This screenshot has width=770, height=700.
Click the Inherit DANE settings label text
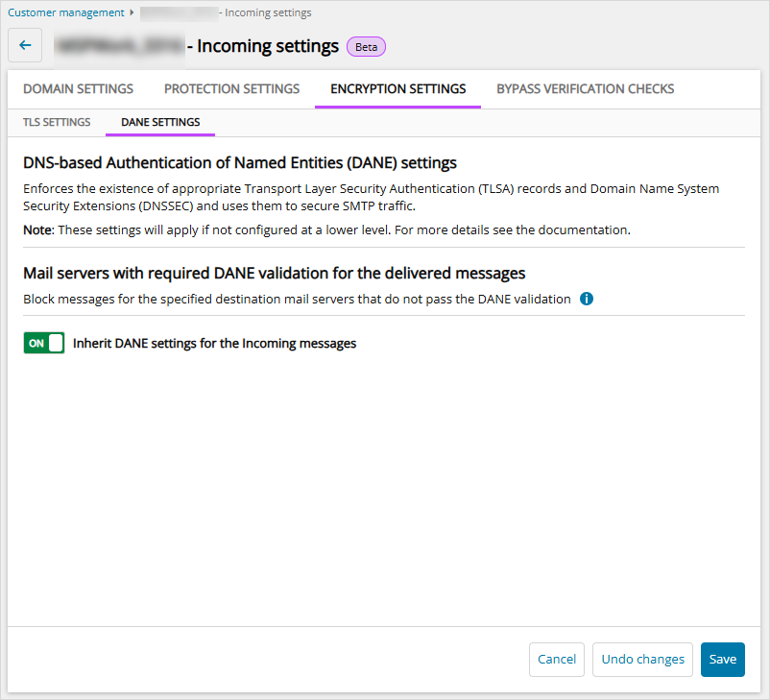[x=214, y=343]
